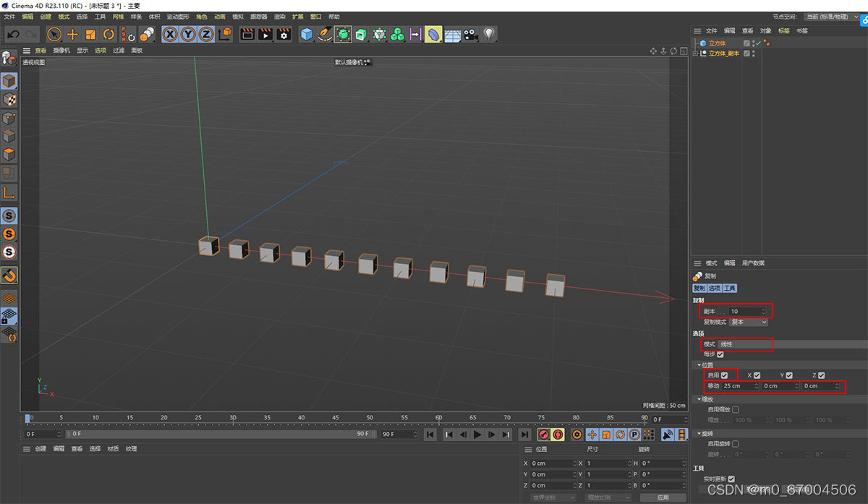Click the 移动 25 cm field

click(741, 386)
